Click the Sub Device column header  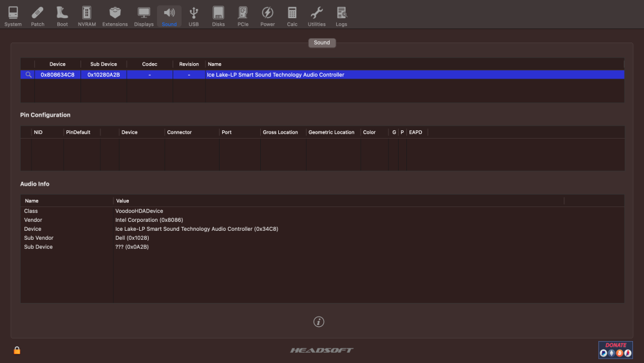tap(104, 64)
